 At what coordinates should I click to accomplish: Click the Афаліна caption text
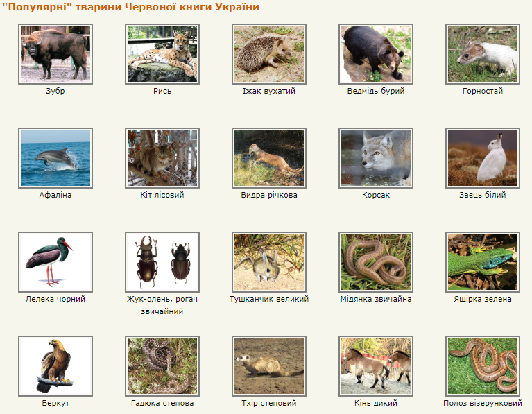[x=55, y=195]
